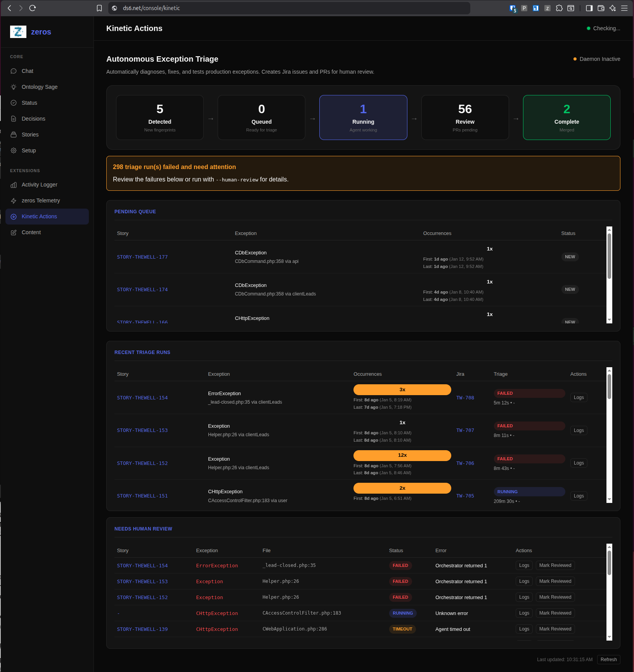Reload the page with browser refresh icon

33,8
